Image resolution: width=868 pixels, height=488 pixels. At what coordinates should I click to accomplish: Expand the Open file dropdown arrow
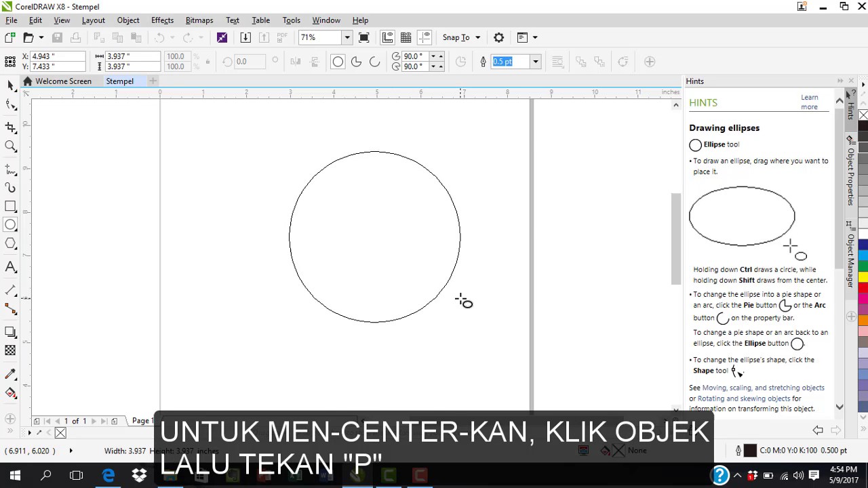pyautogui.click(x=41, y=37)
